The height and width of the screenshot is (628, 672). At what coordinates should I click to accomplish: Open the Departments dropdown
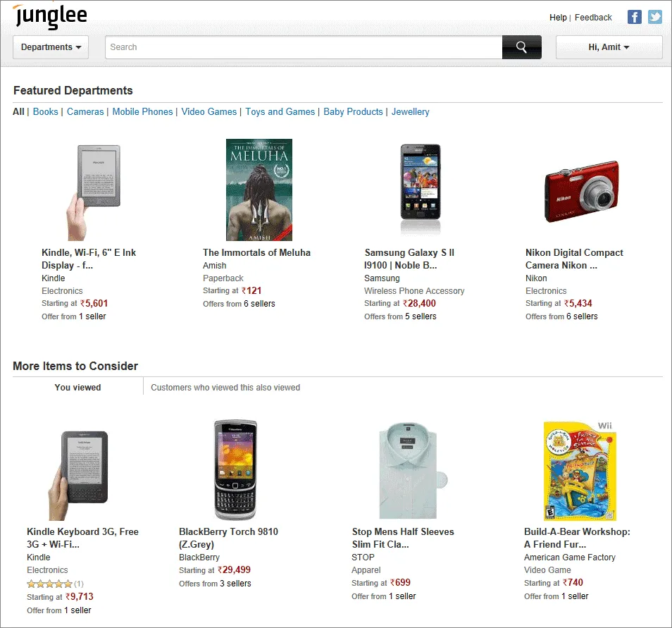click(x=50, y=47)
